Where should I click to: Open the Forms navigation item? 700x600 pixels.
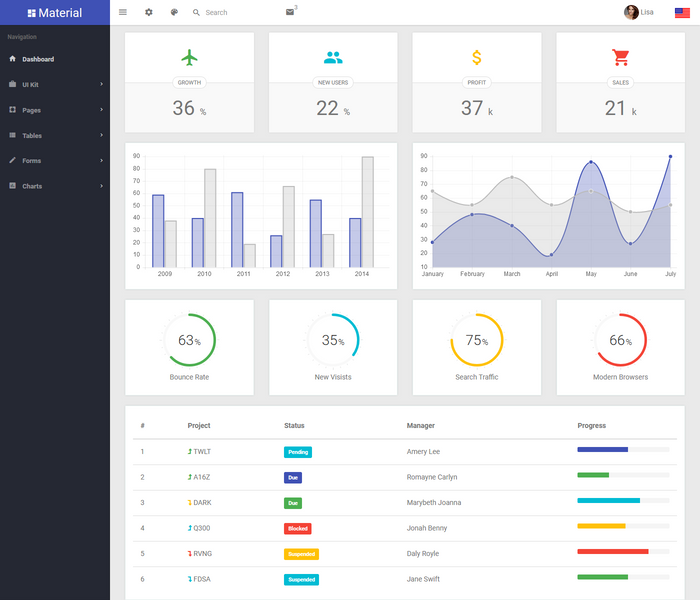click(x=55, y=161)
